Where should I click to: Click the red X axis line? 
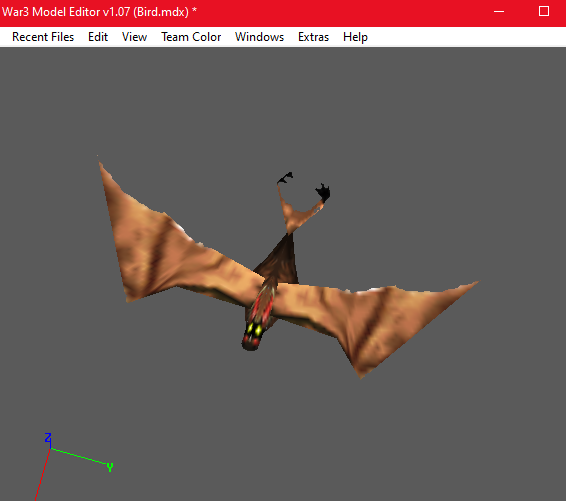click(x=43, y=475)
